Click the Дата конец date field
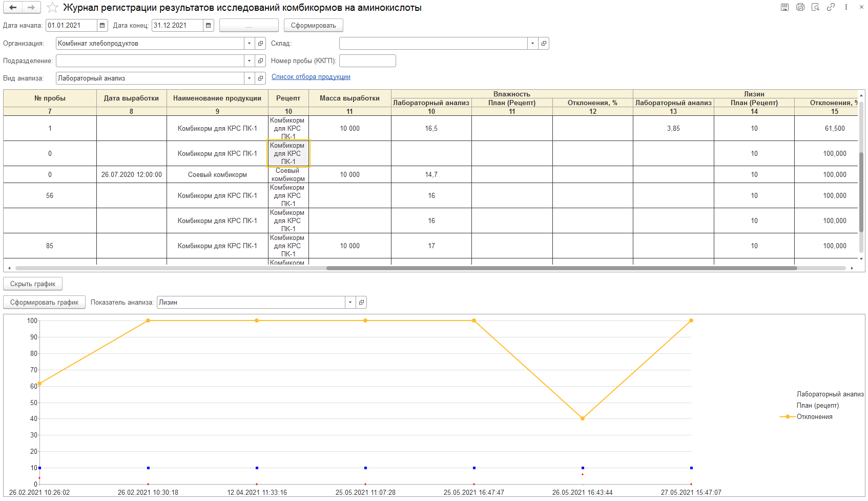This screenshot has height=501, width=868. point(177,26)
